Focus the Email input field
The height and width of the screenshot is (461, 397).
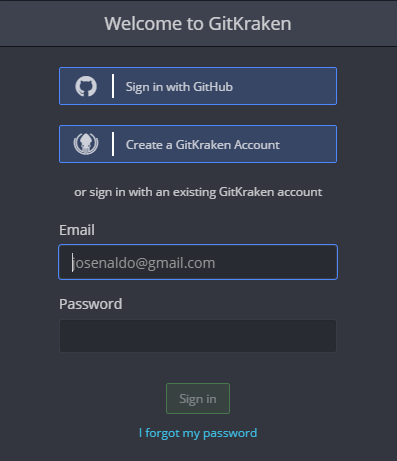(198, 262)
